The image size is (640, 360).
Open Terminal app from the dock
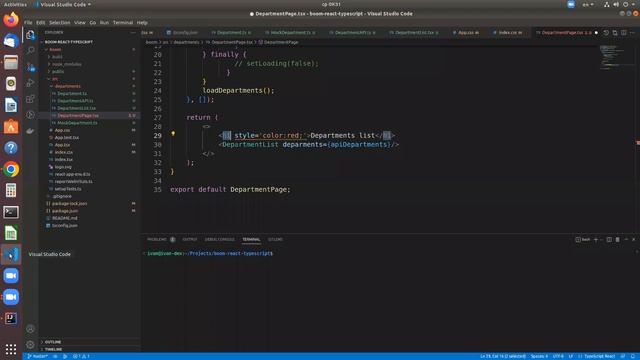click(x=11, y=212)
